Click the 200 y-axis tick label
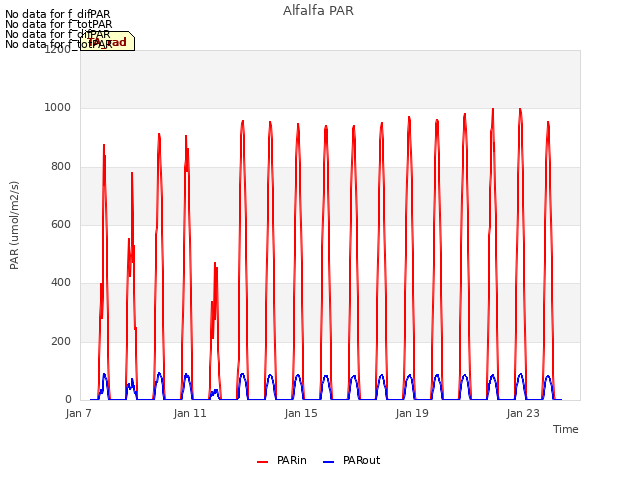This screenshot has height=480, width=640. click(61, 341)
